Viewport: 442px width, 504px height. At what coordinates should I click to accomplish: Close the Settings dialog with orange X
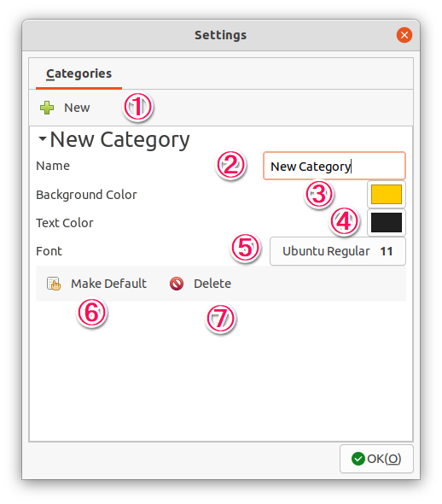point(404,35)
